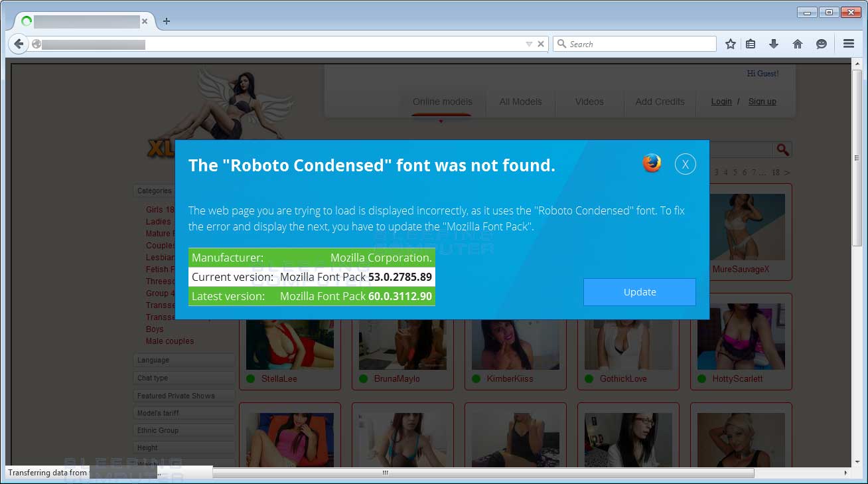The height and width of the screenshot is (484, 868).
Task: Go to the Home page icon
Action: coord(798,44)
